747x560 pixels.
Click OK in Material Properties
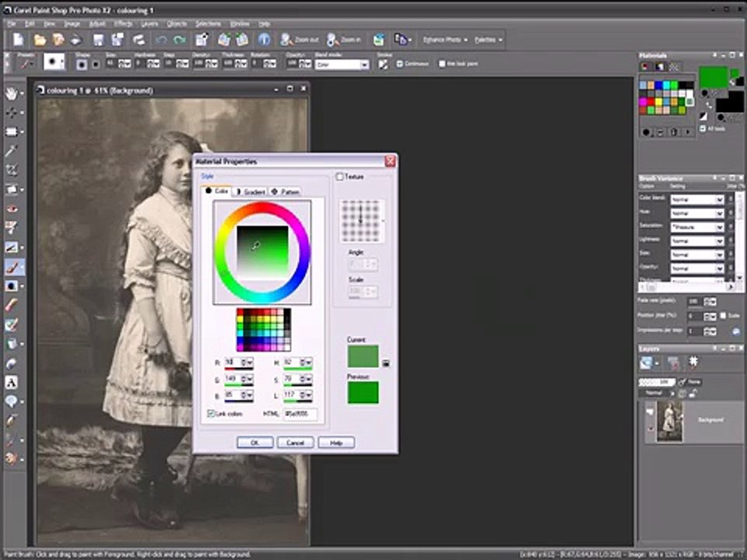click(255, 443)
